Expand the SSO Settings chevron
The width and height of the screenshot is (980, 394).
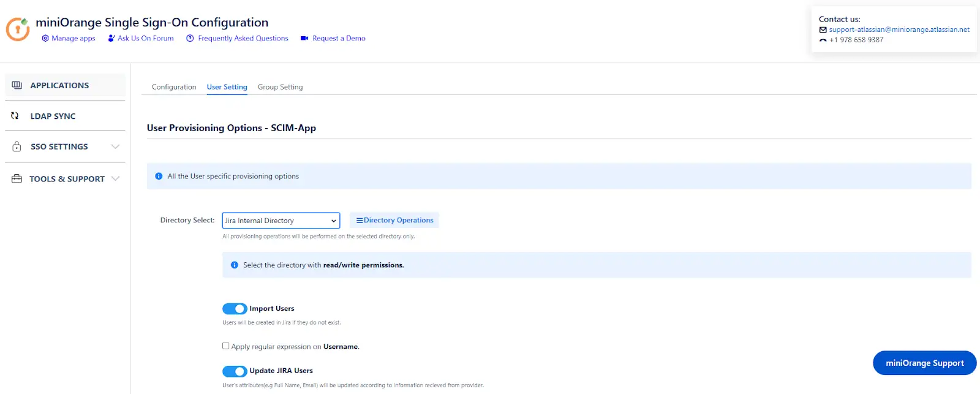pos(115,146)
